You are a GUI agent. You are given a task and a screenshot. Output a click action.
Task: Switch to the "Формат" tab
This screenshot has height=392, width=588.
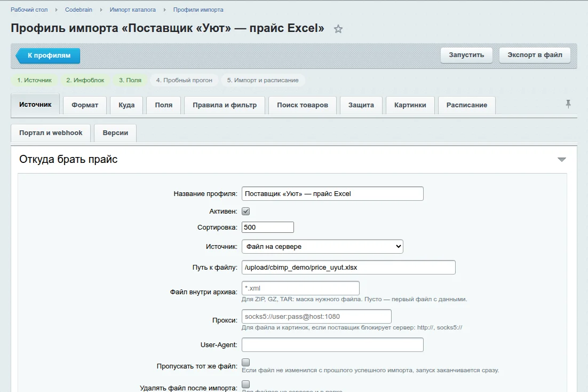(x=85, y=105)
